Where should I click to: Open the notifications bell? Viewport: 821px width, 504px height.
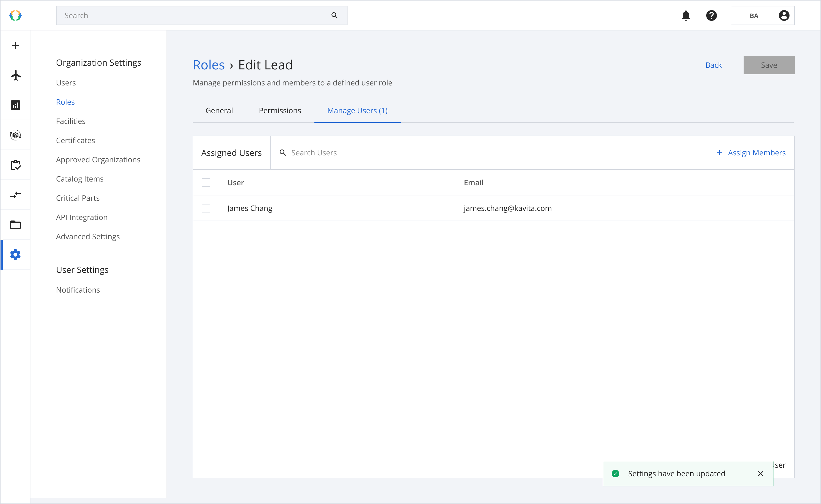[x=686, y=15]
